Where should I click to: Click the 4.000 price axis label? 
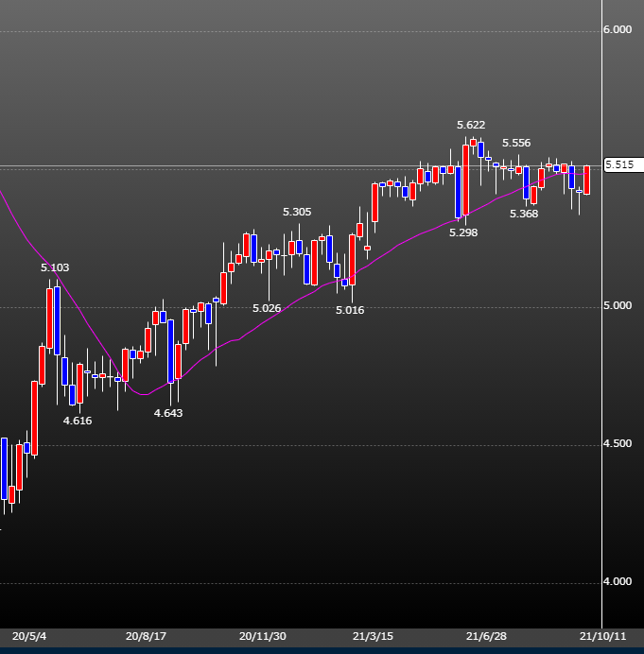618,581
